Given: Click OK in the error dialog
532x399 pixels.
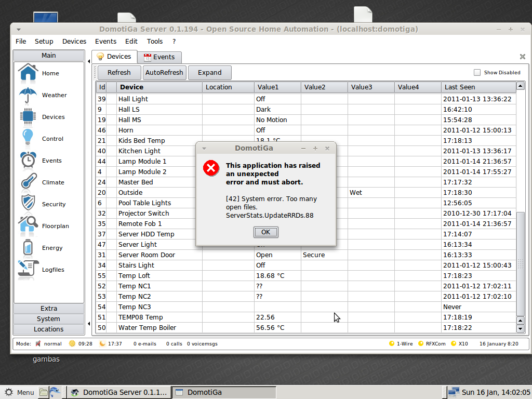Looking at the screenshot, I should pyautogui.click(x=265, y=232).
